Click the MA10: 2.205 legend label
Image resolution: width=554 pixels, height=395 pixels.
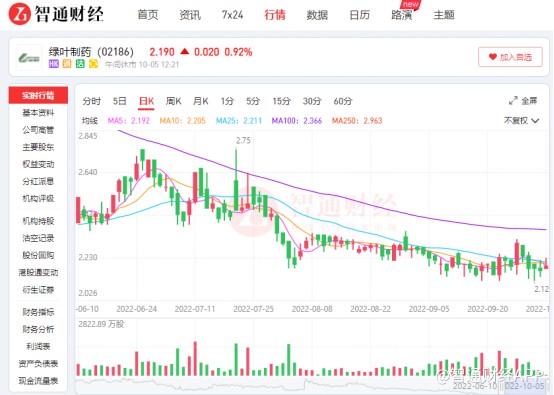pyautogui.click(x=182, y=121)
